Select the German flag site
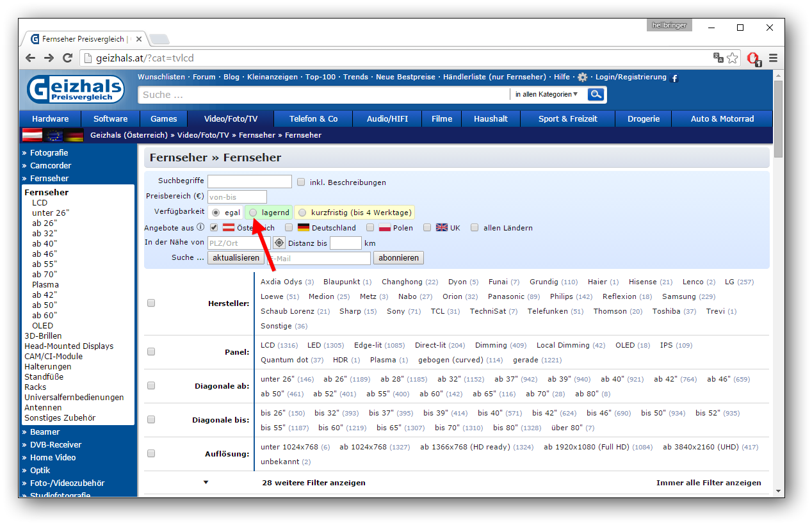 74,135
